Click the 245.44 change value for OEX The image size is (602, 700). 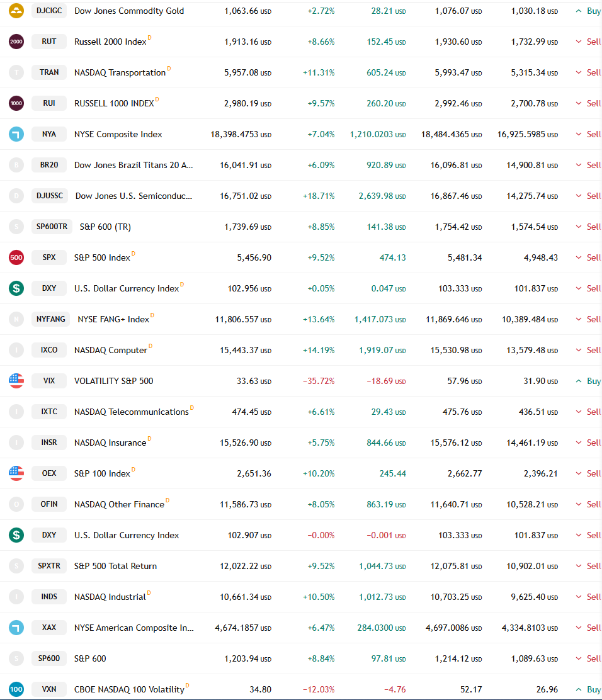pyautogui.click(x=392, y=473)
